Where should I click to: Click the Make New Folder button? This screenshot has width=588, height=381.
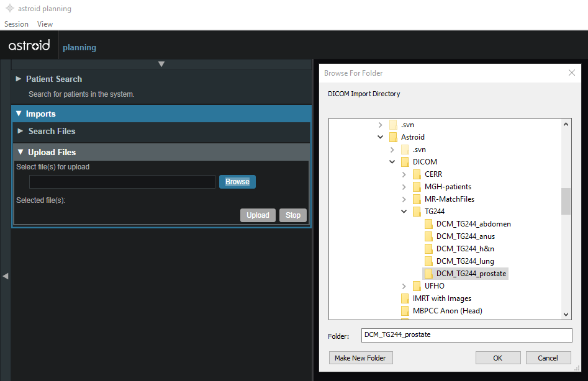click(360, 358)
